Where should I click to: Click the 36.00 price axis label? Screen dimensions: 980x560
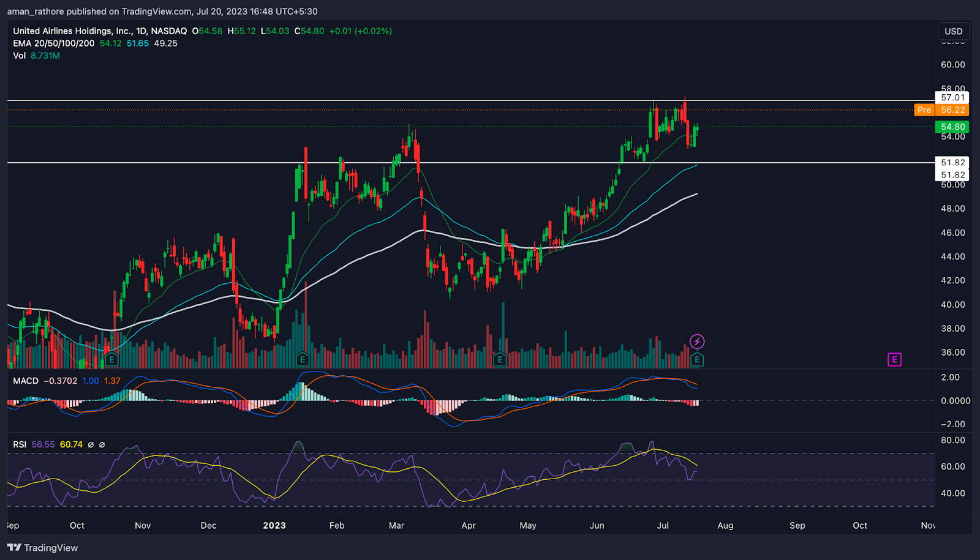pyautogui.click(x=952, y=352)
